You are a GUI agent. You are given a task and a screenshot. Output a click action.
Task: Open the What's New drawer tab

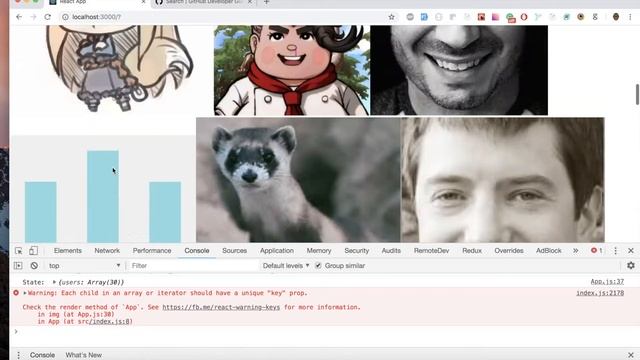84,355
